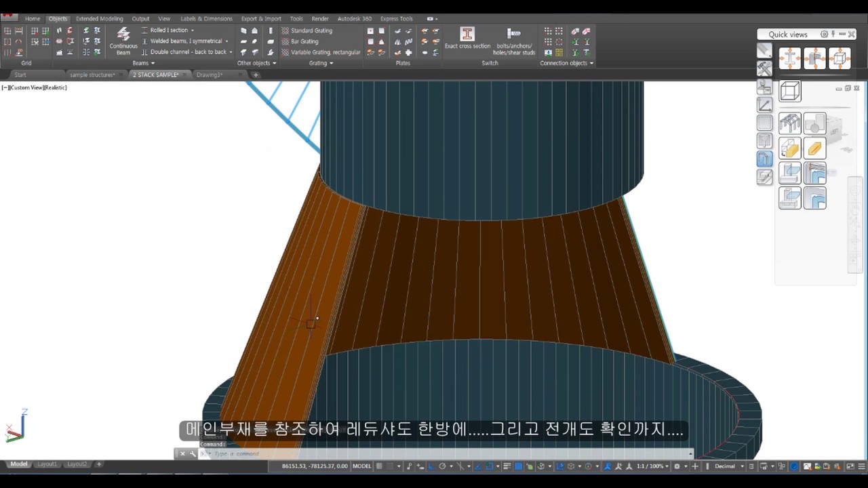Click the frame structure display icon
Screen dimensions: 868x488
pos(790,123)
